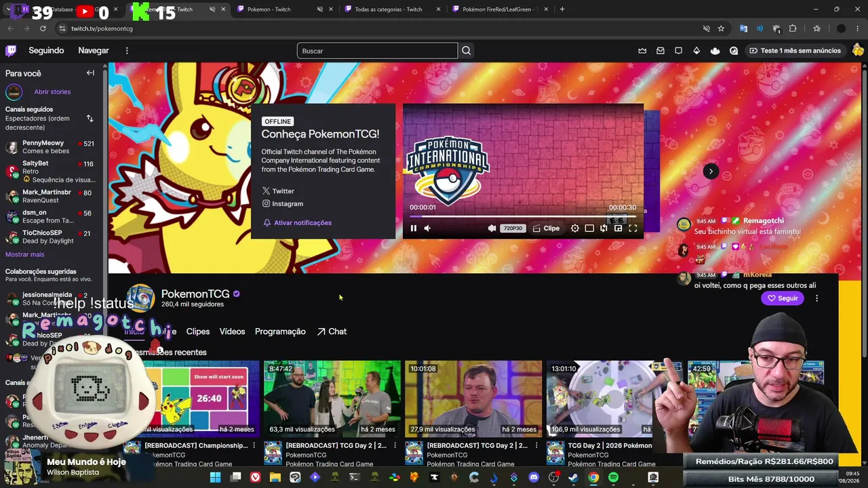This screenshot has height=488, width=868.
Task: Advance the carousel with right arrow
Action: click(x=711, y=171)
